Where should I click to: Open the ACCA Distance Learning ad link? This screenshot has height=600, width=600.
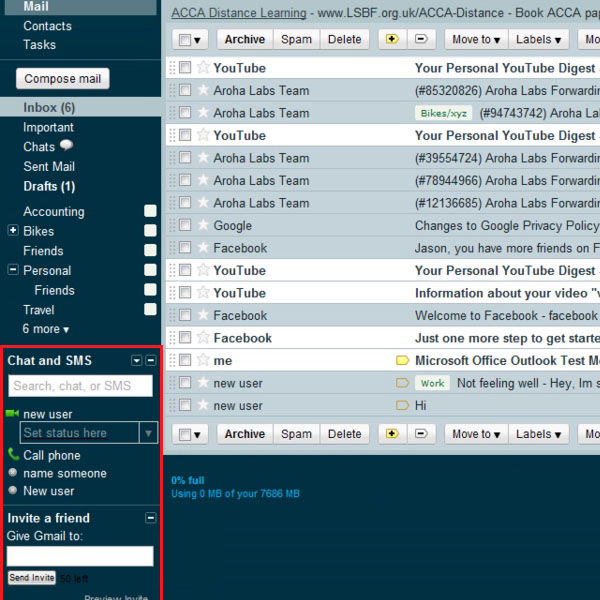coord(239,13)
